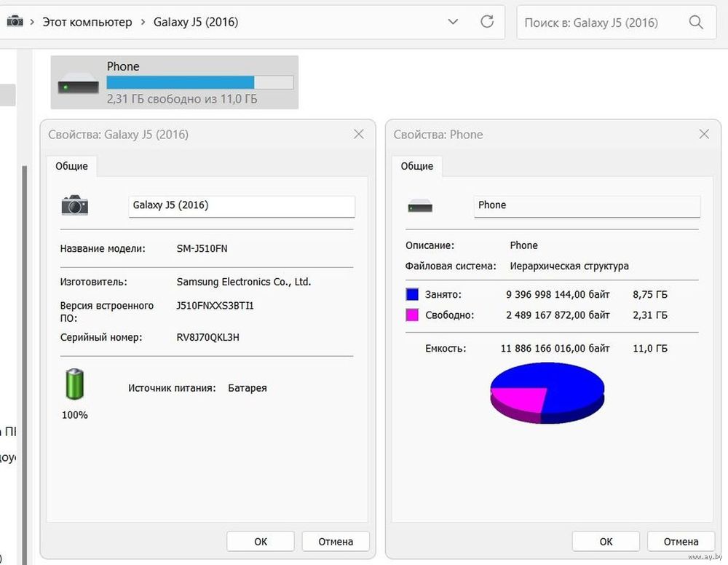
Task: Click the refresh button in the address bar
Action: pyautogui.click(x=487, y=22)
